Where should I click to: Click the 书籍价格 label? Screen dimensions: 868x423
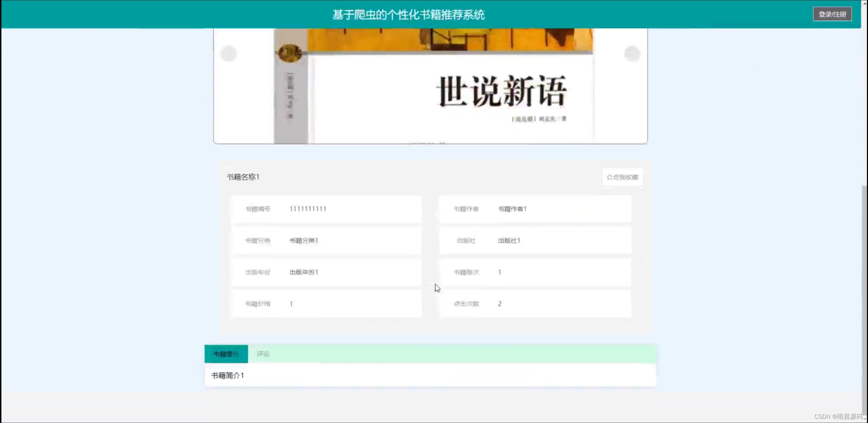[x=258, y=304]
